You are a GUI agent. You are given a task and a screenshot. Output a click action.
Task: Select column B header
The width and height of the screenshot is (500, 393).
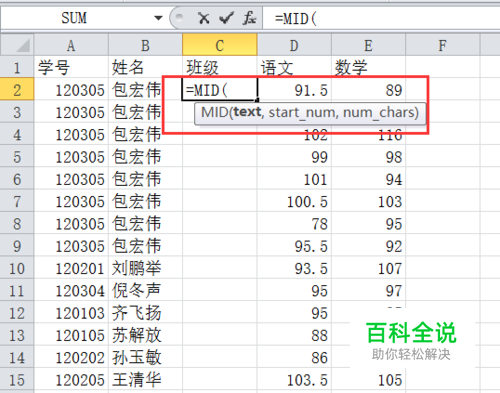[145, 45]
